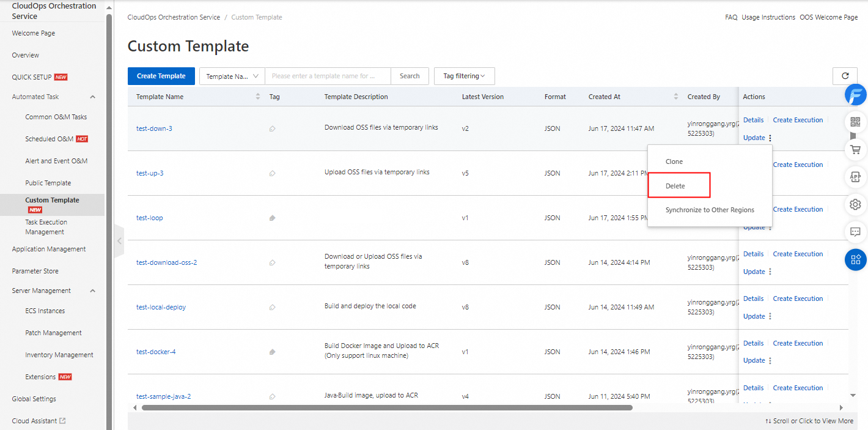Open the Welcome Page sidebar item

point(34,33)
